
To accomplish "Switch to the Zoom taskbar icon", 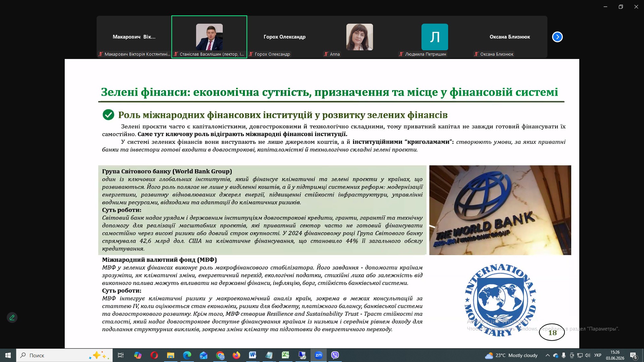I will (x=319, y=355).
